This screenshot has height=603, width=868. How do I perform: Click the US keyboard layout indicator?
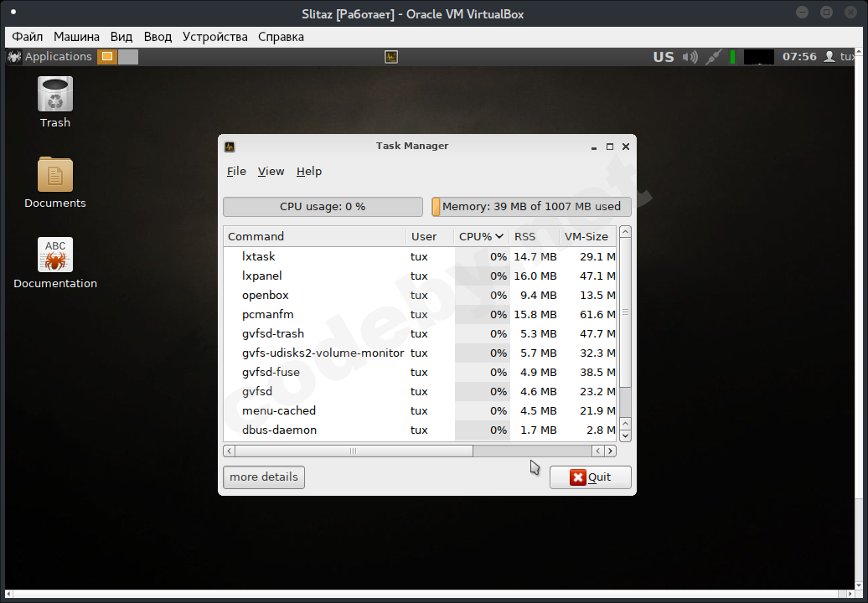click(664, 57)
